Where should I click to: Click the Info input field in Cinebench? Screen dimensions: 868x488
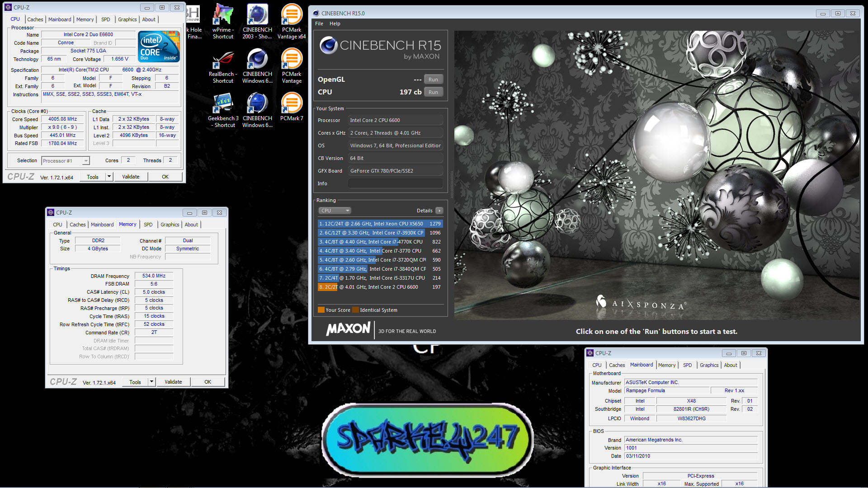pyautogui.click(x=396, y=183)
